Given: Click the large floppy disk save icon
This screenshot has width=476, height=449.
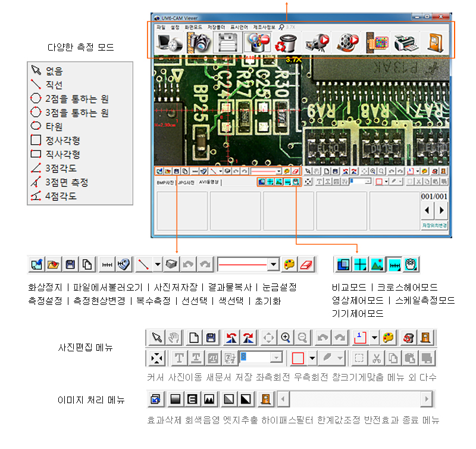Looking at the screenshot, I should point(228,43).
